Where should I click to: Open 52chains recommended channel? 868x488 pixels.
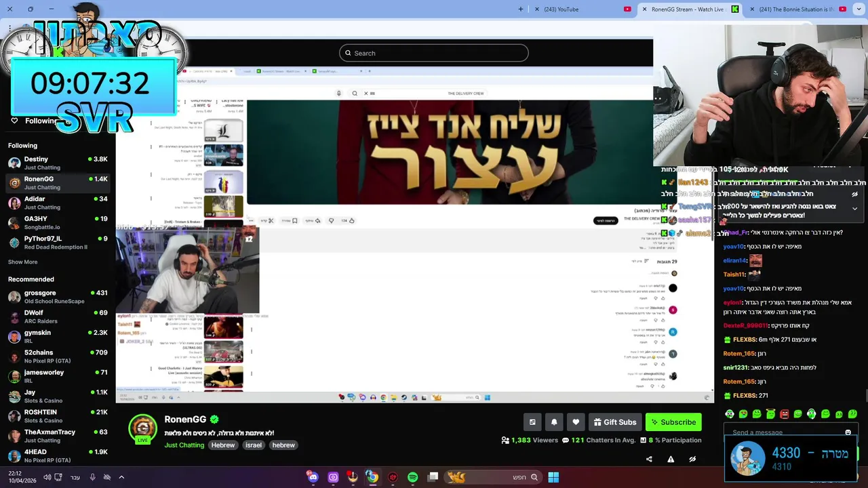[x=58, y=357]
